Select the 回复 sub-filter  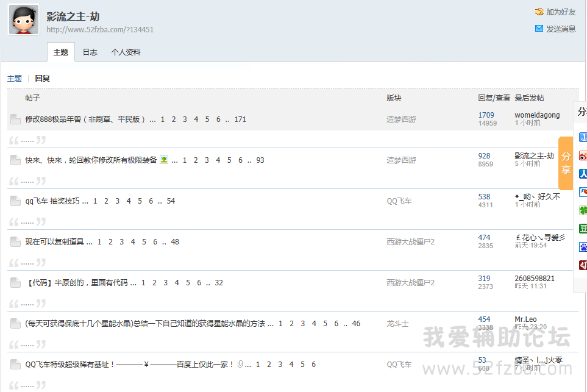tap(42, 78)
